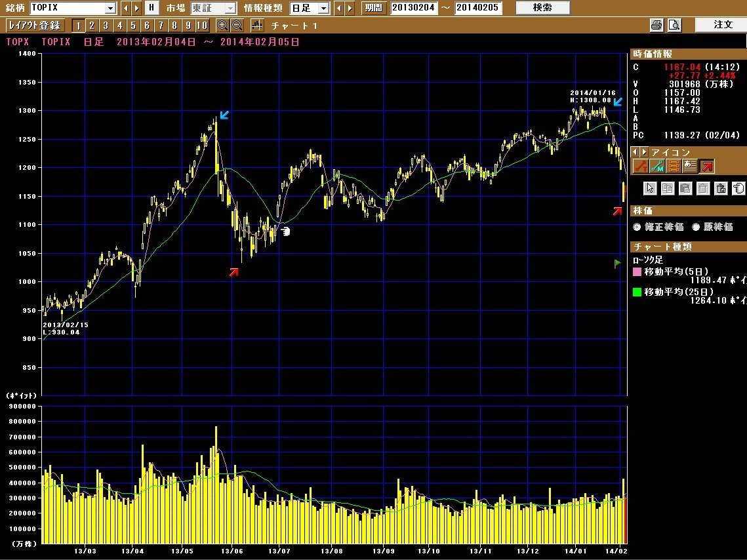Screen dimensions: 747x560
Task: Step to next 情報種類 type arrow
Action: point(350,8)
